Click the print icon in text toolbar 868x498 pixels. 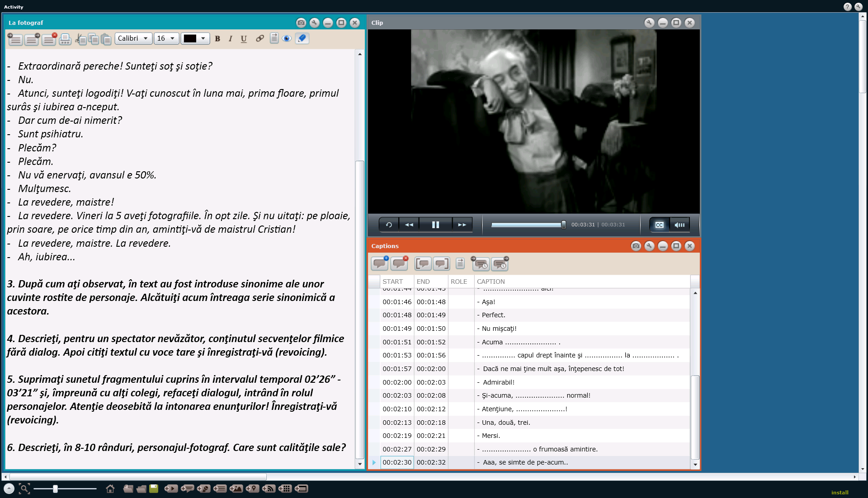(x=65, y=39)
